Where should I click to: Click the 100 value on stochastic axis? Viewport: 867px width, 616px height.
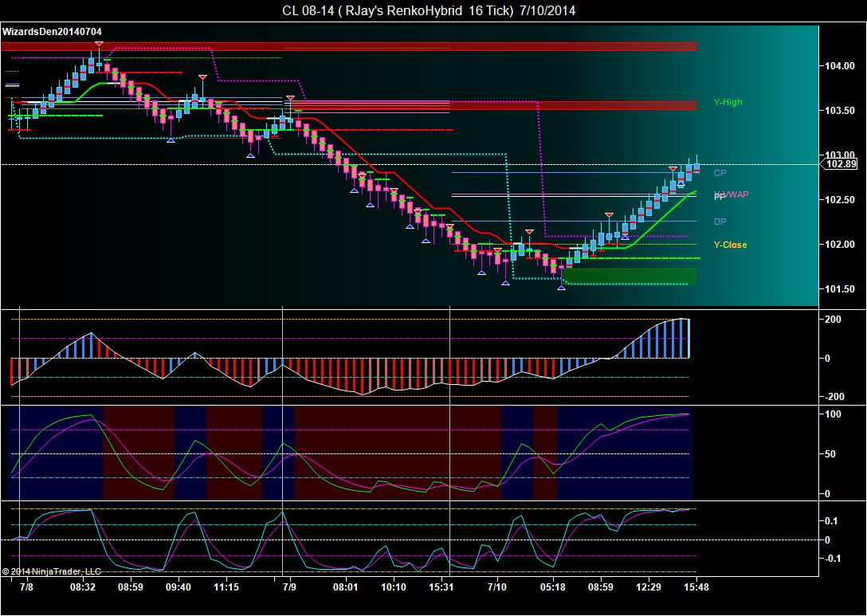point(834,414)
